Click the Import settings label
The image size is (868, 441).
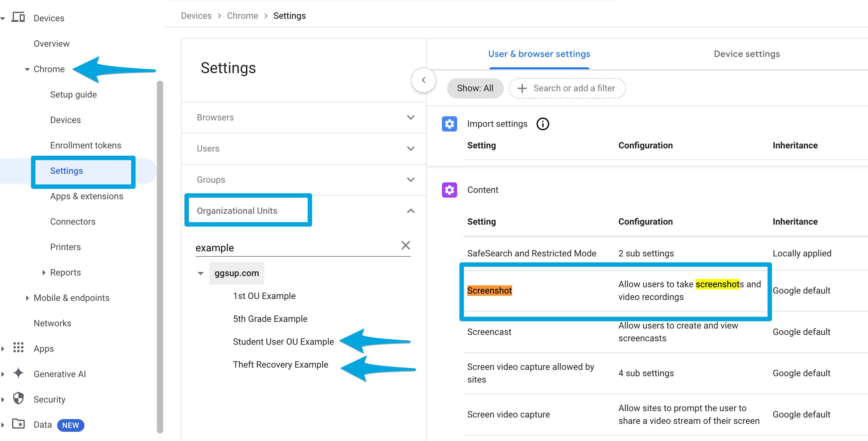click(x=497, y=124)
